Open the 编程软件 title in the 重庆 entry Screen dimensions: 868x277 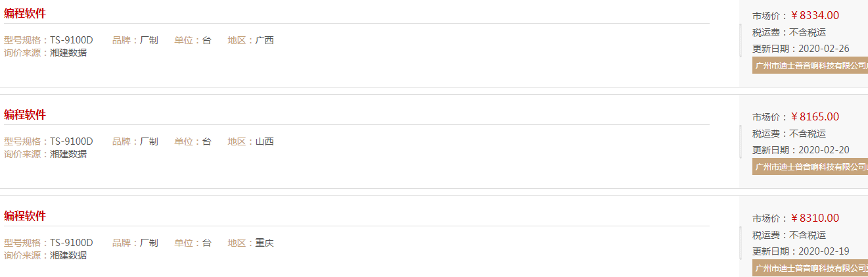pos(25,216)
